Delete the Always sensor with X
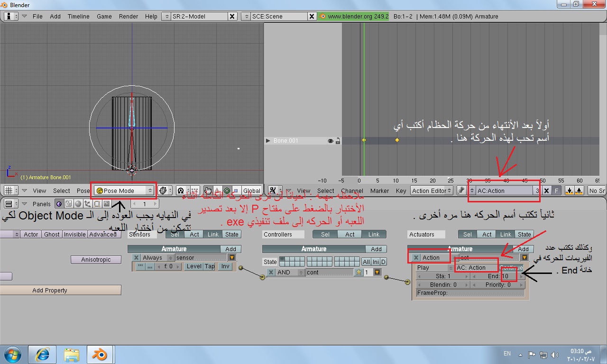Viewport: 607px width, 364px height. point(137,258)
